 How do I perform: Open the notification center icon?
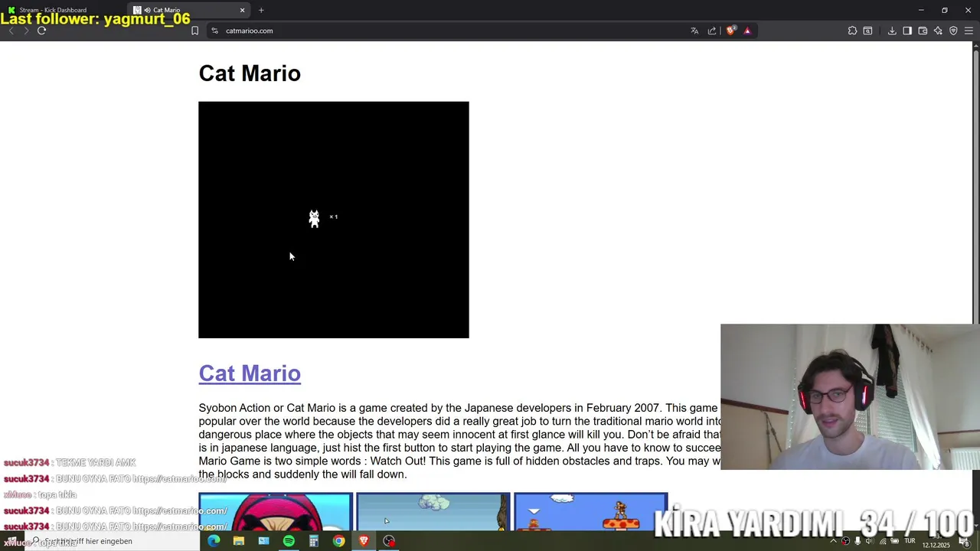(964, 541)
